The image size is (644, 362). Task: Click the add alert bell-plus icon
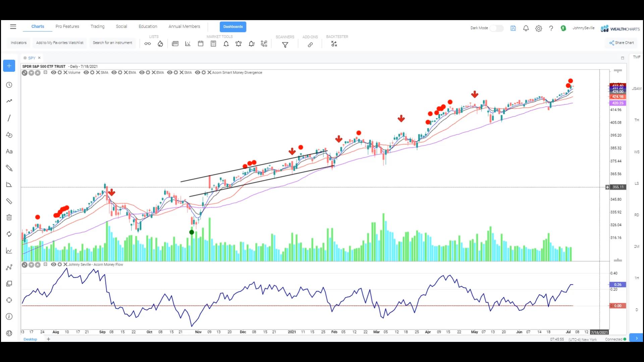coord(226,44)
